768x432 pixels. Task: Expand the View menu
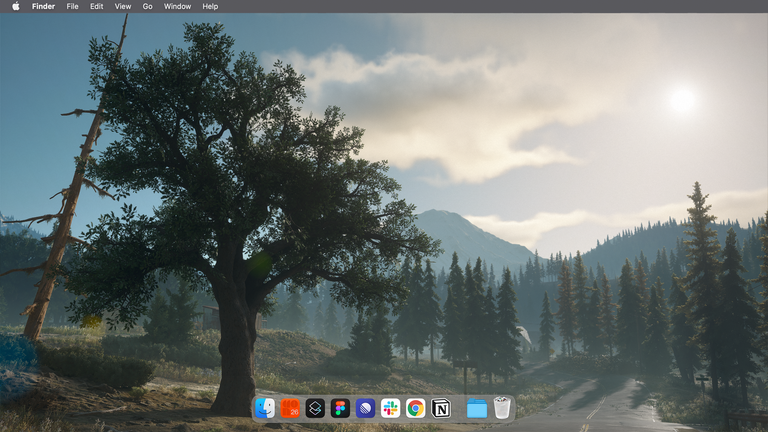coord(122,6)
